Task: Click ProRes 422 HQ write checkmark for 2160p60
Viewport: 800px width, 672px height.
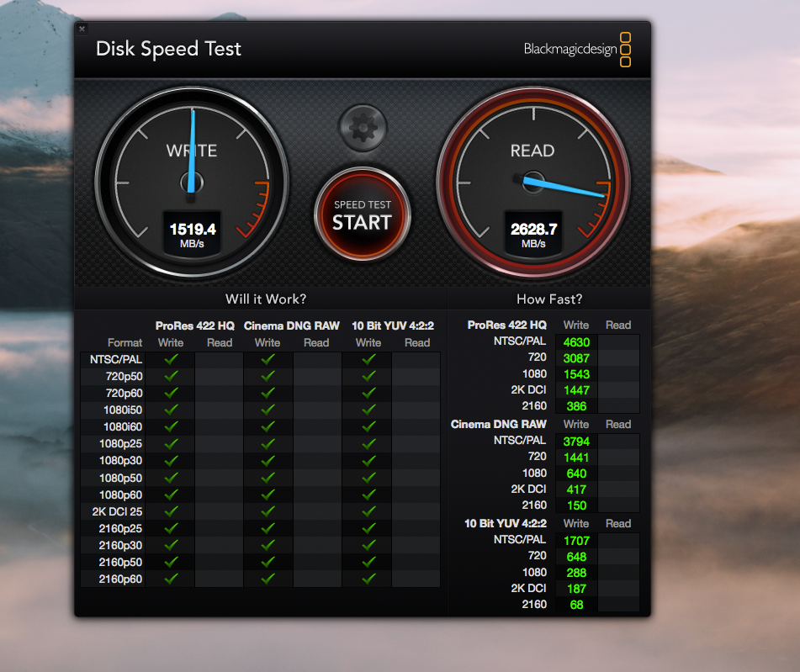Action: point(171,579)
